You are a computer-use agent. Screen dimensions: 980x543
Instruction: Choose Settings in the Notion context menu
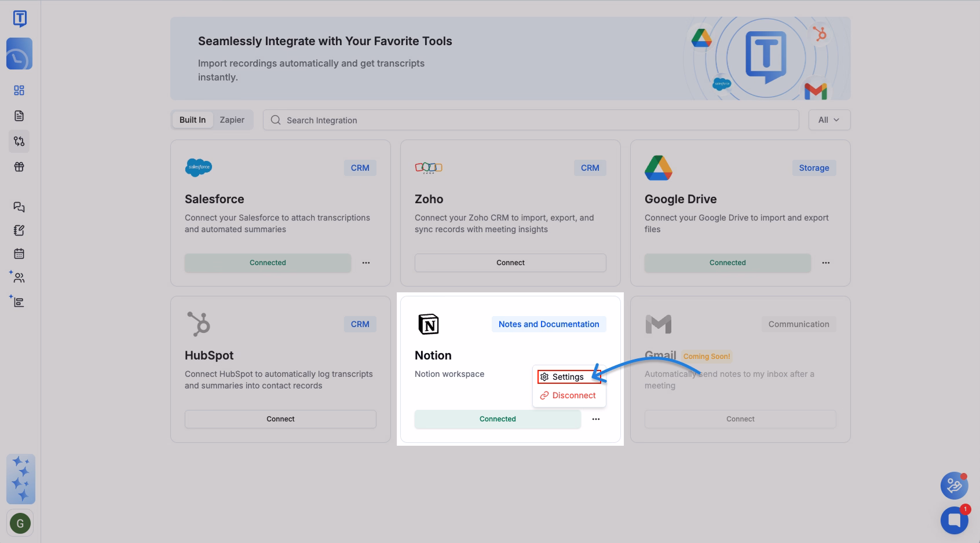click(568, 376)
